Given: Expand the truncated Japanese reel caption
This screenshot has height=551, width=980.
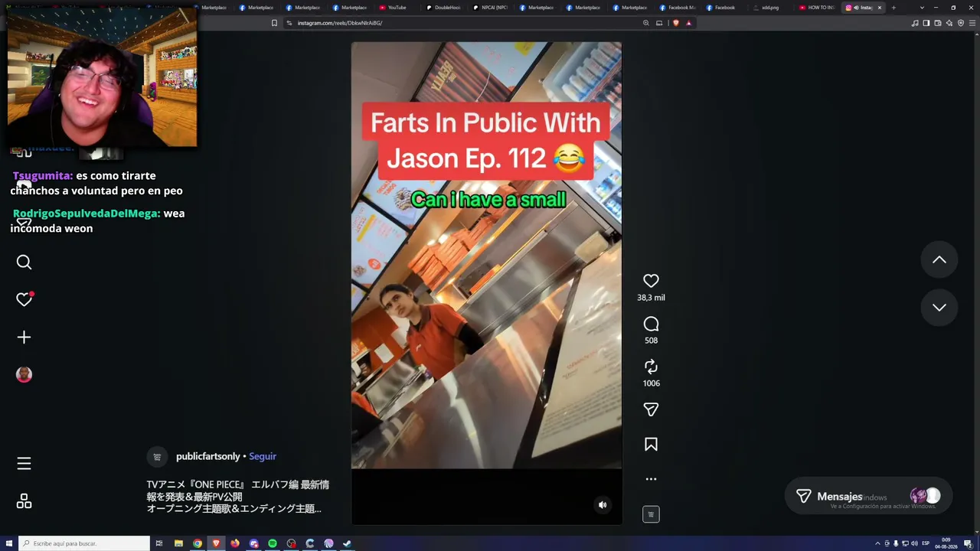Looking at the screenshot, I should [238, 497].
